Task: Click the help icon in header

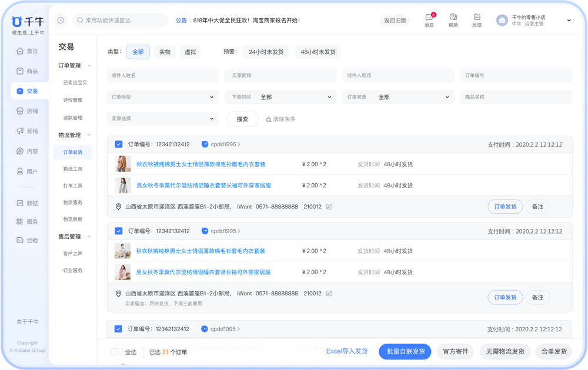Action: [x=453, y=18]
